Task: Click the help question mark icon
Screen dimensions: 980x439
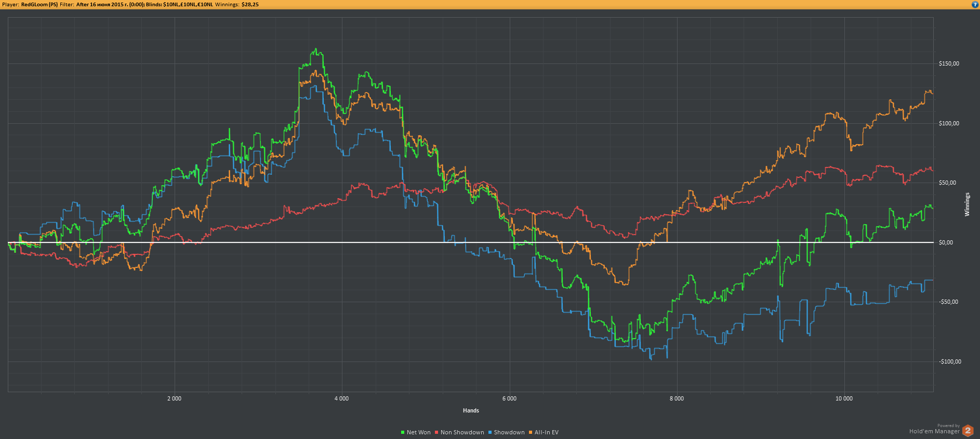Action: click(975, 4)
